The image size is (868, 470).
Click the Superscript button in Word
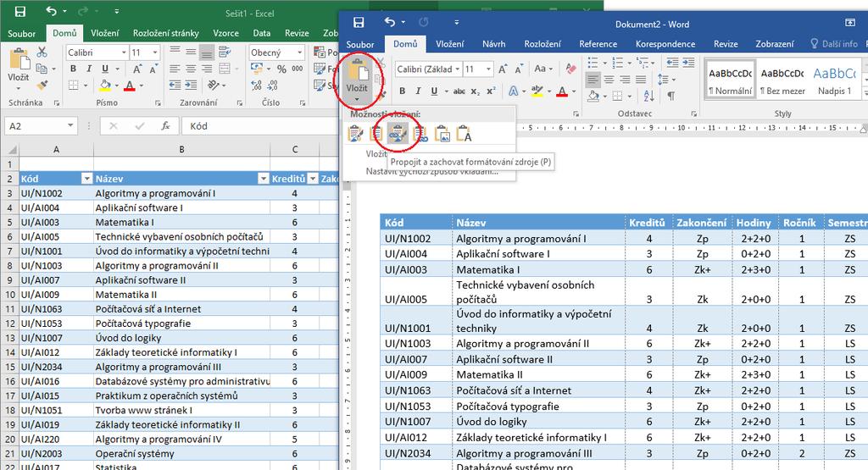tap(491, 91)
